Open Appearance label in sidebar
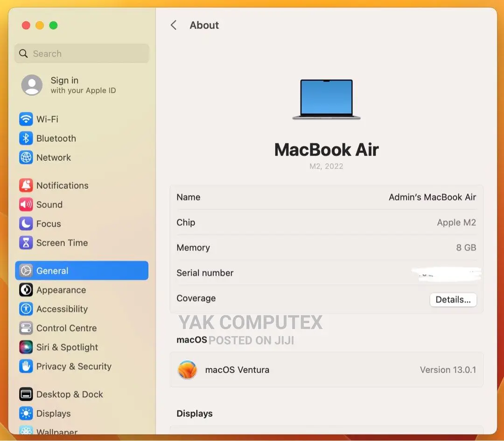The image size is (504, 441). point(61,289)
